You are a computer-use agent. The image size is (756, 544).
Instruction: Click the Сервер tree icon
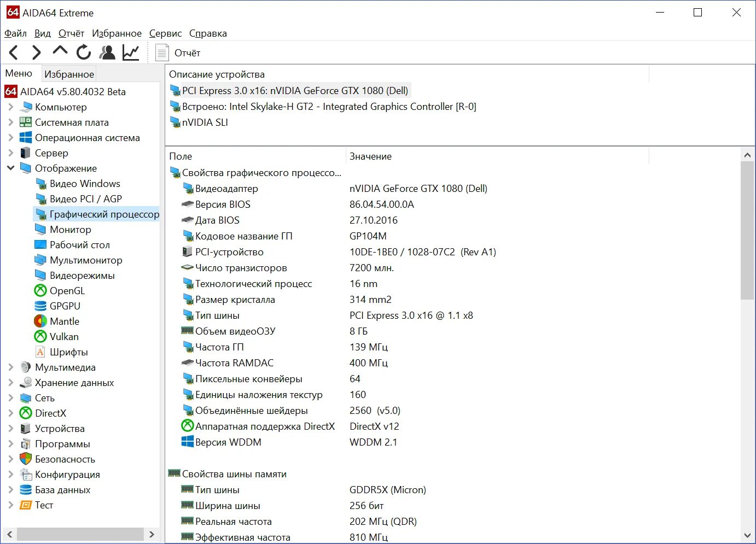coord(26,153)
